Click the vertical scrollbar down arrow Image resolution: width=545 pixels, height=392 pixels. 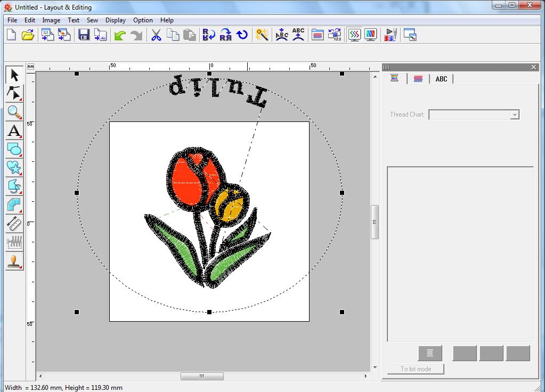(x=375, y=367)
